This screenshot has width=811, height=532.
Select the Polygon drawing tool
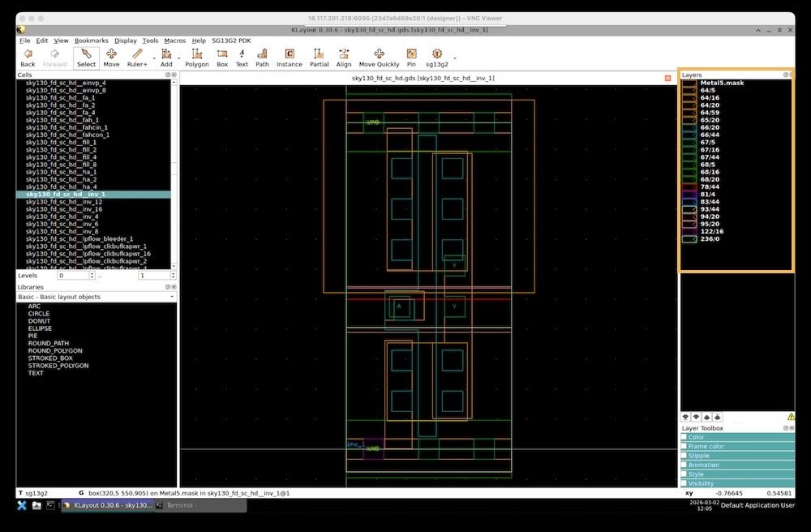(x=196, y=57)
